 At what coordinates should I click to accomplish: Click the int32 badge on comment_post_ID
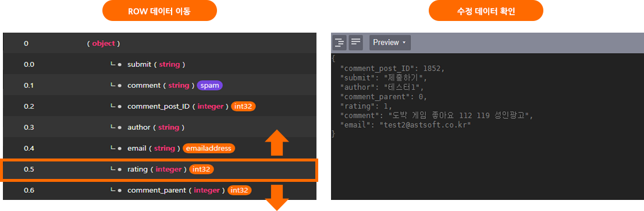pyautogui.click(x=244, y=106)
